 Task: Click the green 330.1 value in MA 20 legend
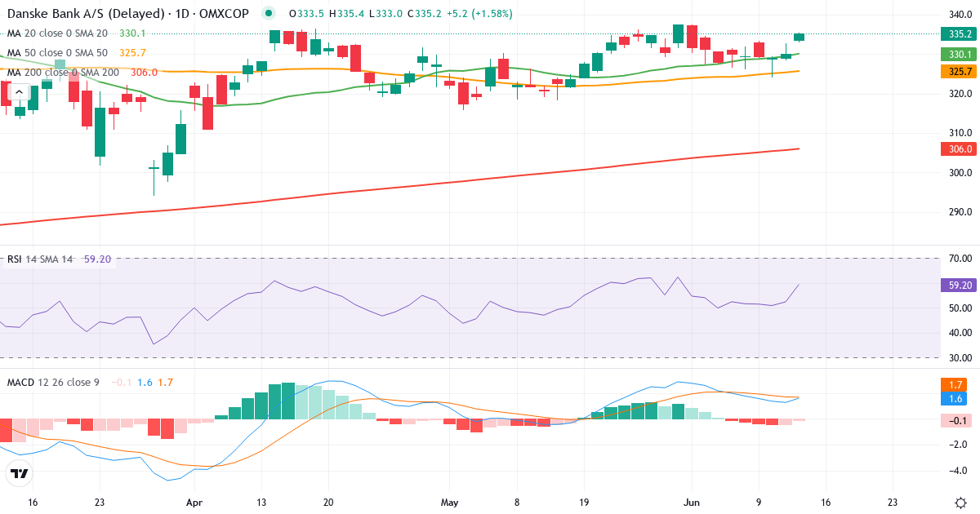coord(132,33)
